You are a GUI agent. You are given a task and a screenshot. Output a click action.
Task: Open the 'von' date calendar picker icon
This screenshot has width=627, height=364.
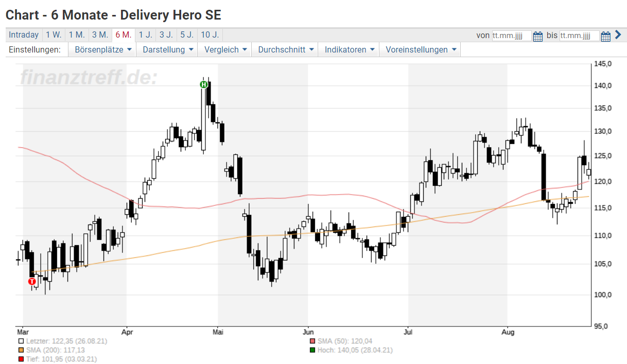click(538, 36)
